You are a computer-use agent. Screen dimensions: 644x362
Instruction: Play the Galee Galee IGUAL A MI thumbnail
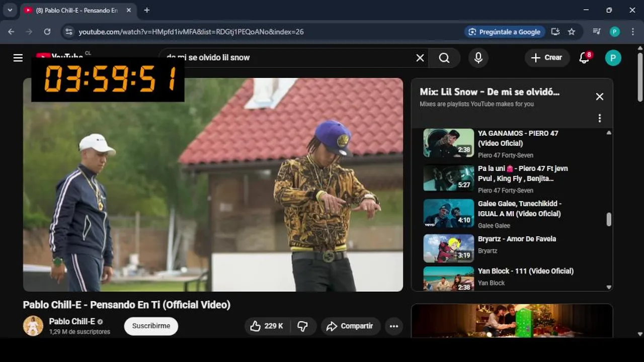coord(449,213)
